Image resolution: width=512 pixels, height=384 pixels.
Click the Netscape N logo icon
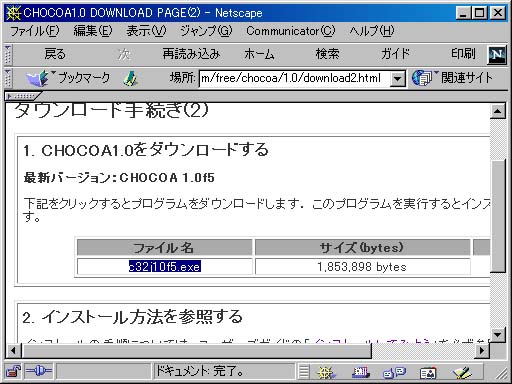tap(497, 54)
